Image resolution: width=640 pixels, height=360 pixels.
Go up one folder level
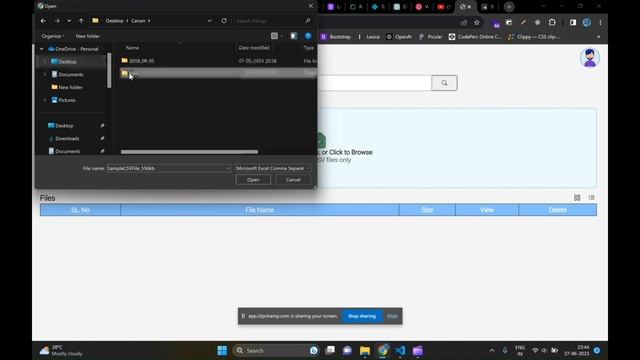(x=81, y=21)
